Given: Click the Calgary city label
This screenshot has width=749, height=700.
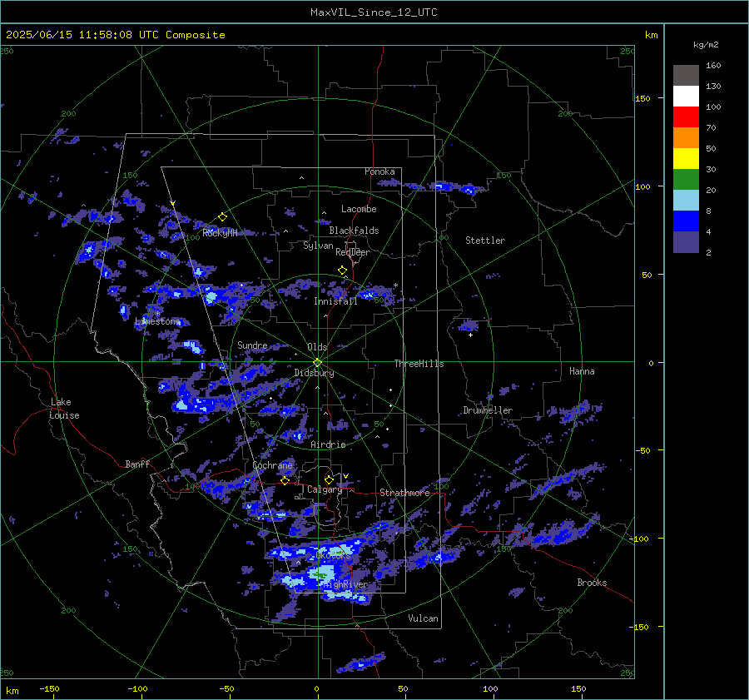Looking at the screenshot, I should (325, 489).
